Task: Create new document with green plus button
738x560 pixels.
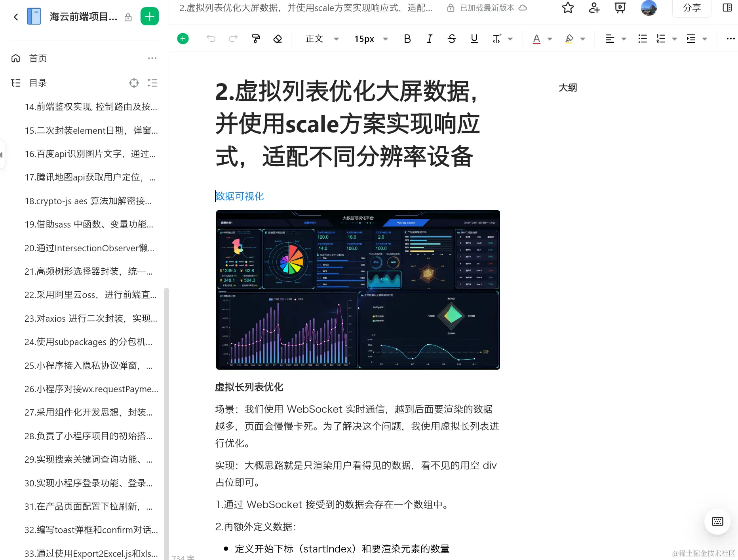Action: point(150,17)
